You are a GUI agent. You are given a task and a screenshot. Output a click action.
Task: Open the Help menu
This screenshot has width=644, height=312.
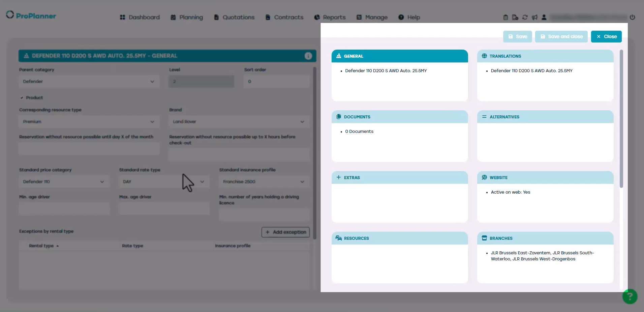(409, 17)
